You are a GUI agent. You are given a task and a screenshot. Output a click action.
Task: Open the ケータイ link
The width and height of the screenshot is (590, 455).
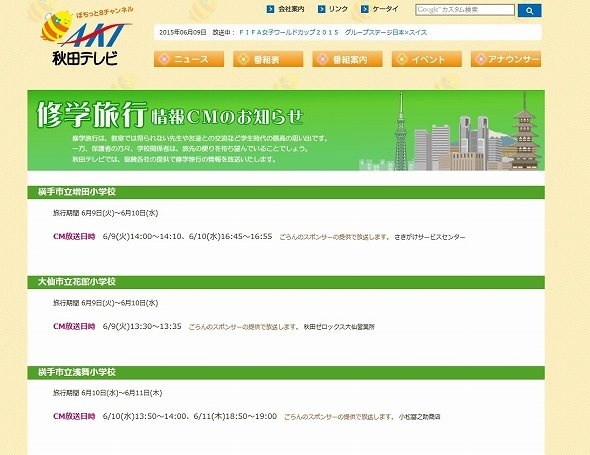385,9
